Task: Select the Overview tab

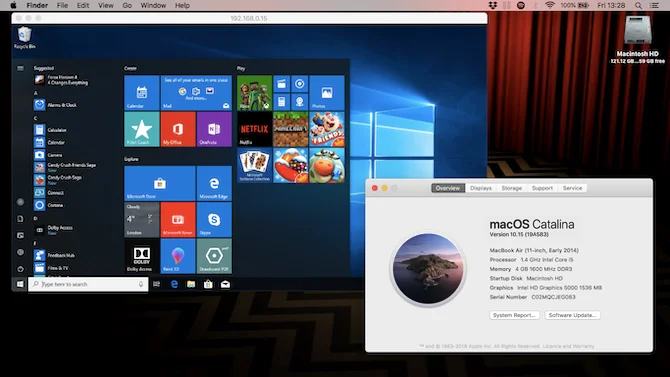Action: click(448, 188)
